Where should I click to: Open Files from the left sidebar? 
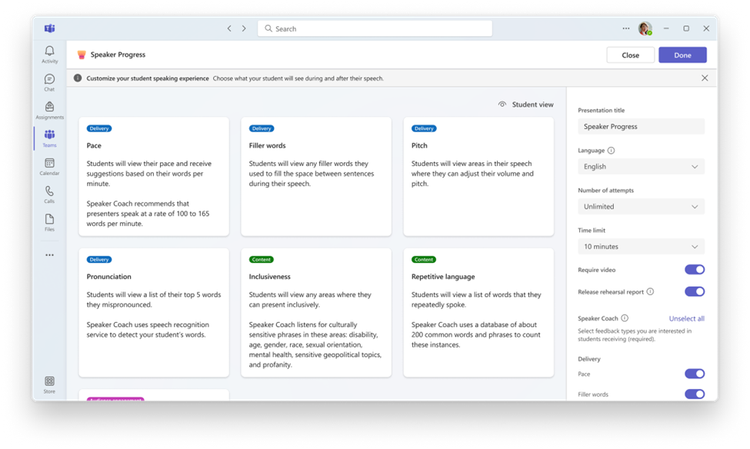click(49, 222)
